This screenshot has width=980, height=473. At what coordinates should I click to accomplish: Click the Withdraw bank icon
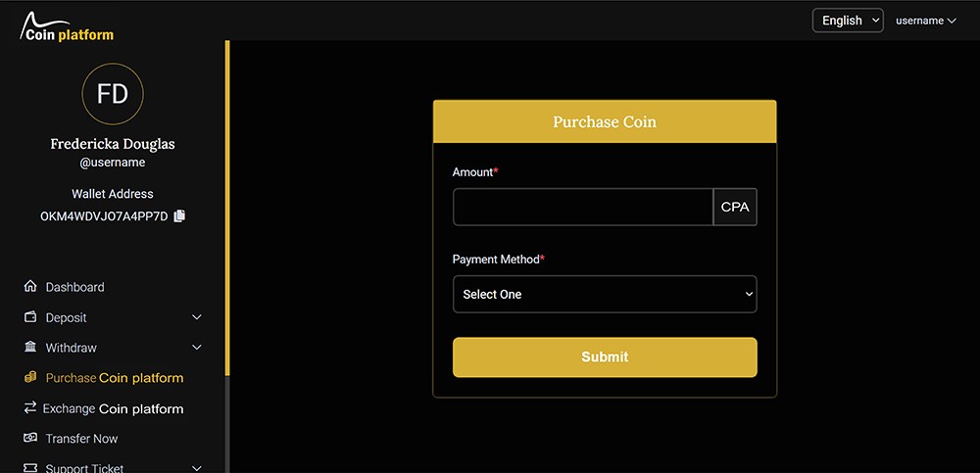(29, 348)
